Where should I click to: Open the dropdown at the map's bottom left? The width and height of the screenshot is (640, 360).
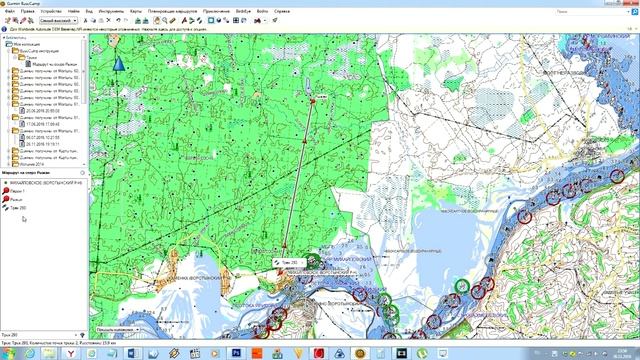click(118, 329)
